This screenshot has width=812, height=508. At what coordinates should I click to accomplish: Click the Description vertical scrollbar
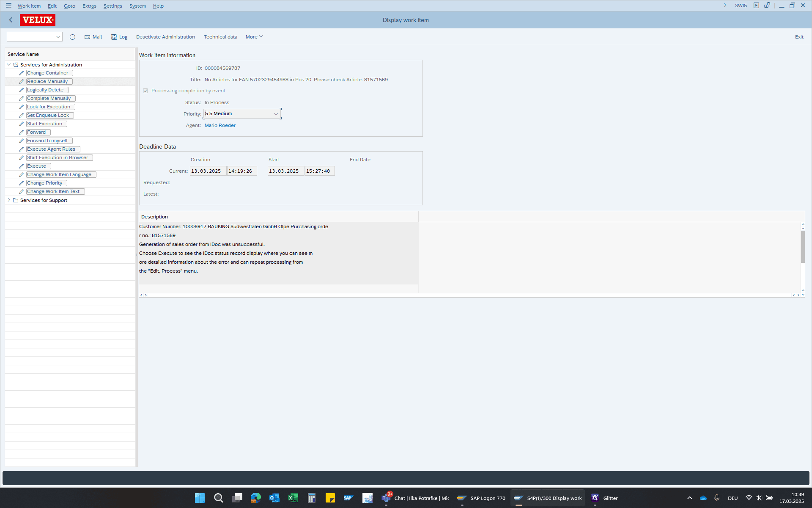(803, 246)
